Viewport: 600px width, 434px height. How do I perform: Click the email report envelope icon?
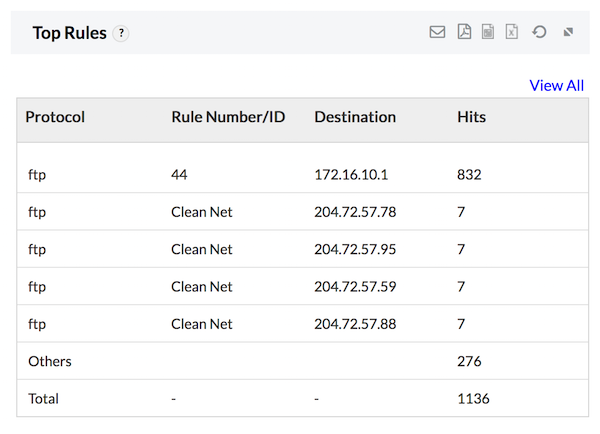(437, 32)
